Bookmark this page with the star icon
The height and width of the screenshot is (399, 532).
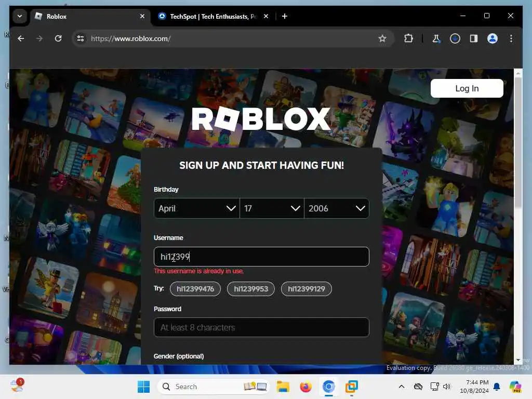coord(382,38)
